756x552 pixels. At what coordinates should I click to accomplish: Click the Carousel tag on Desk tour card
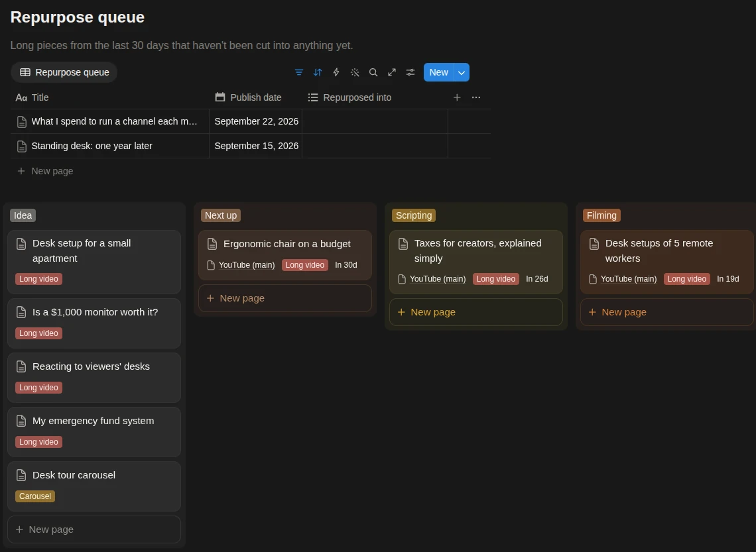(34, 496)
